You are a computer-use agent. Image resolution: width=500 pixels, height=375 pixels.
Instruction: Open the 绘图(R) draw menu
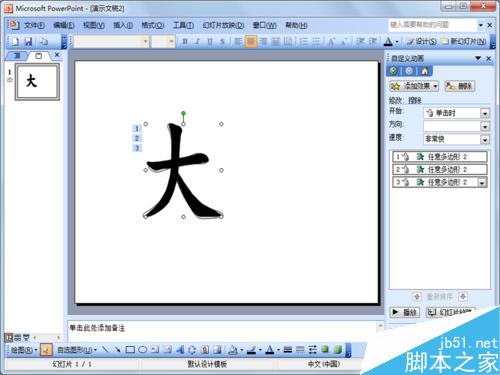point(24,350)
